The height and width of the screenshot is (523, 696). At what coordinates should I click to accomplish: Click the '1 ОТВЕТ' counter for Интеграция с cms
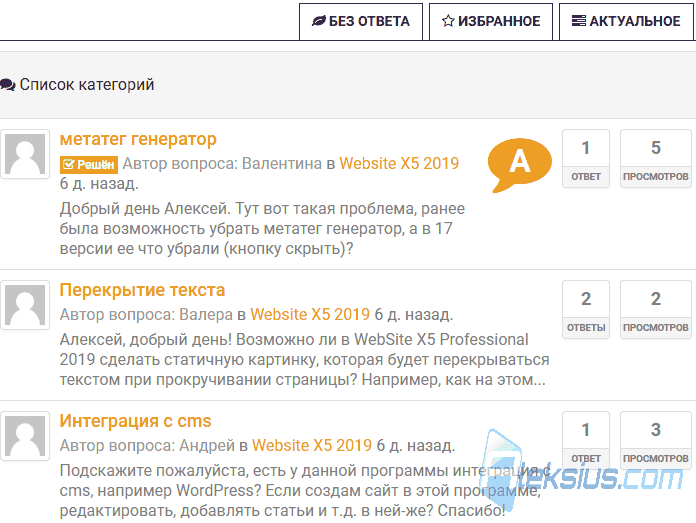tap(586, 440)
